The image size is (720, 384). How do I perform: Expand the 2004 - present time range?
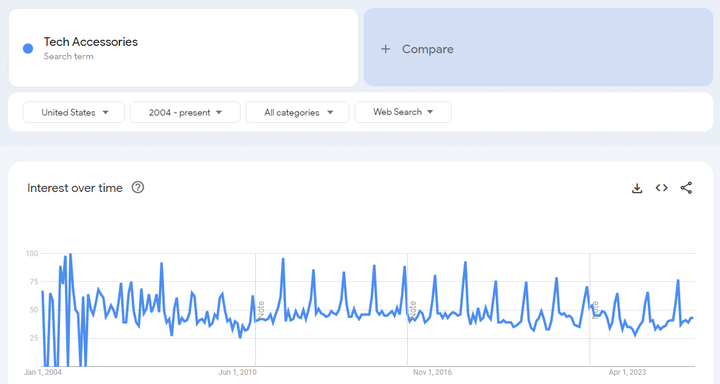(185, 112)
